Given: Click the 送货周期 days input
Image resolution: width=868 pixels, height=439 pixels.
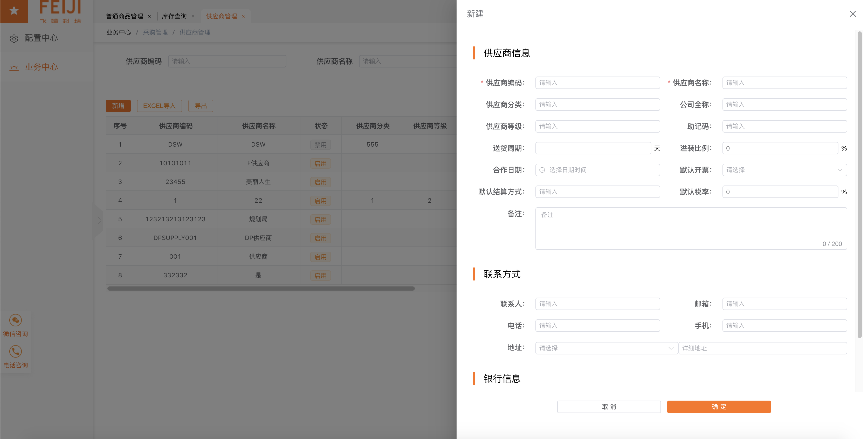Looking at the screenshot, I should click(593, 148).
